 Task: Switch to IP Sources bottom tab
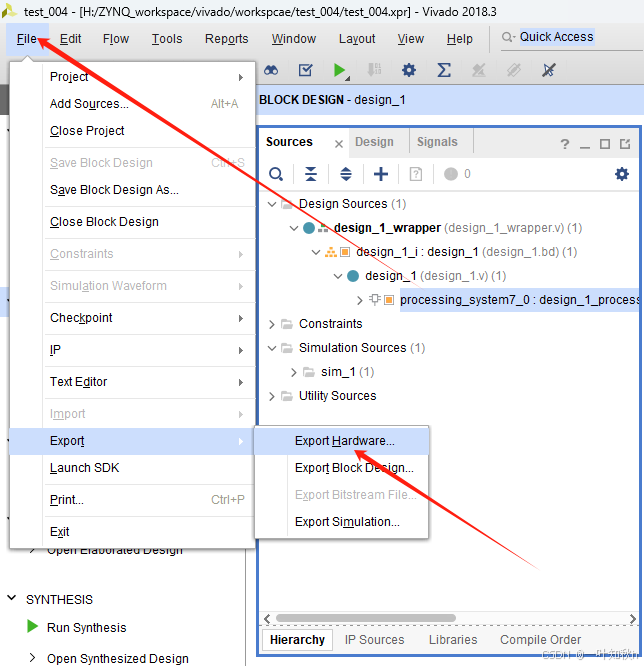pyautogui.click(x=374, y=640)
